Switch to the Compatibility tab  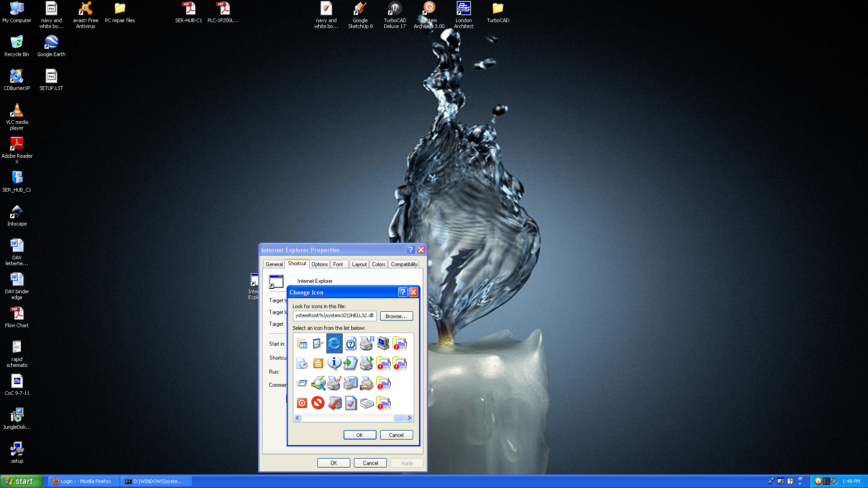pyautogui.click(x=404, y=264)
